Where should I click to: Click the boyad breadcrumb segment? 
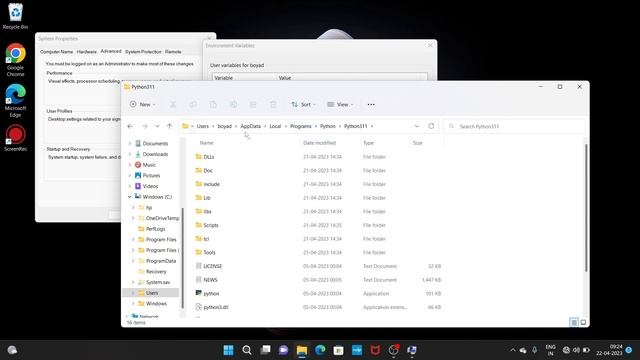tap(224, 127)
